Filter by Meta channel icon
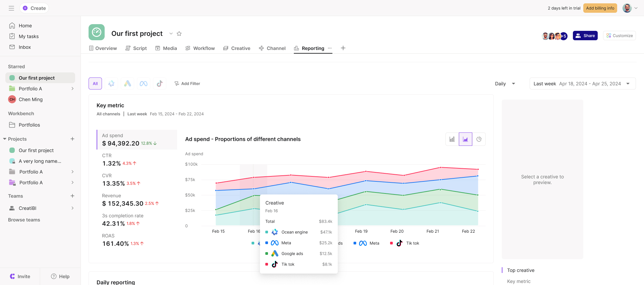 [144, 83]
